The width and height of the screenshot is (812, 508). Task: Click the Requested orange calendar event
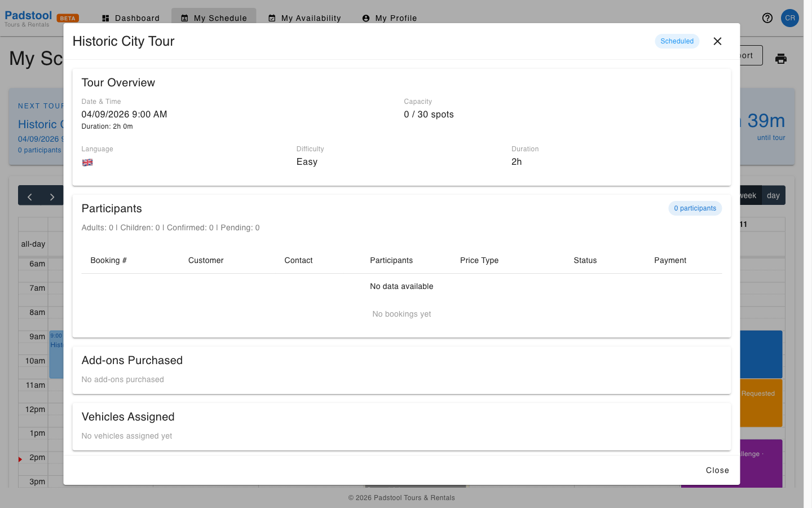coord(761,403)
